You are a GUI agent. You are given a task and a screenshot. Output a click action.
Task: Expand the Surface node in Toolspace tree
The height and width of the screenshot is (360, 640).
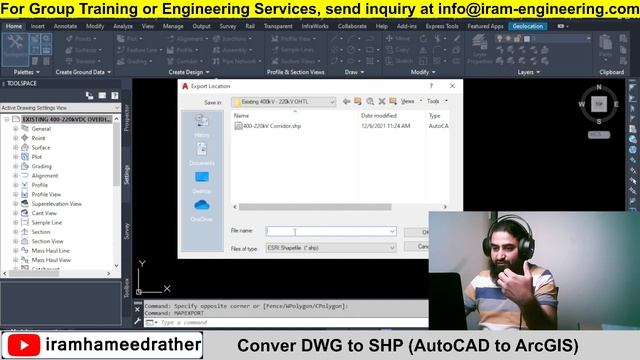point(16,147)
